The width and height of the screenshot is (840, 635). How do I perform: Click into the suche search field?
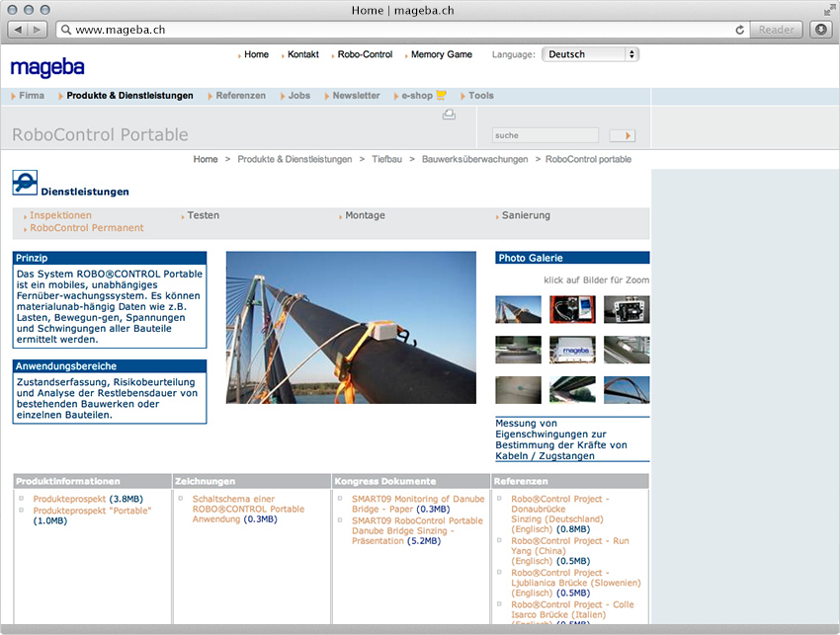point(545,135)
